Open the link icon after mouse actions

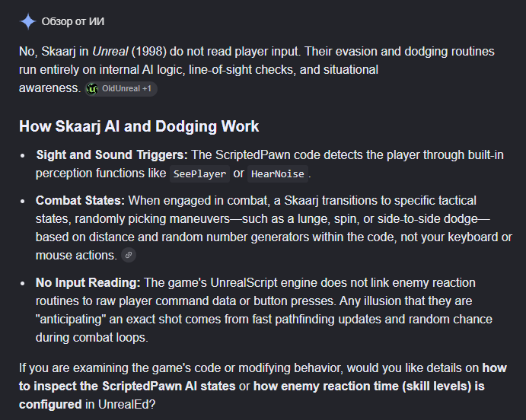129,255
